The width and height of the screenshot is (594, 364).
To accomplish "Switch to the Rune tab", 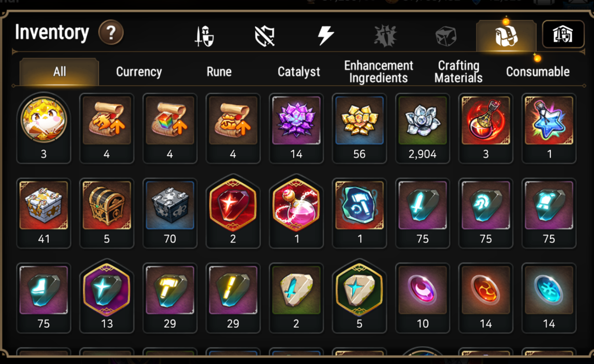I will 219,72.
